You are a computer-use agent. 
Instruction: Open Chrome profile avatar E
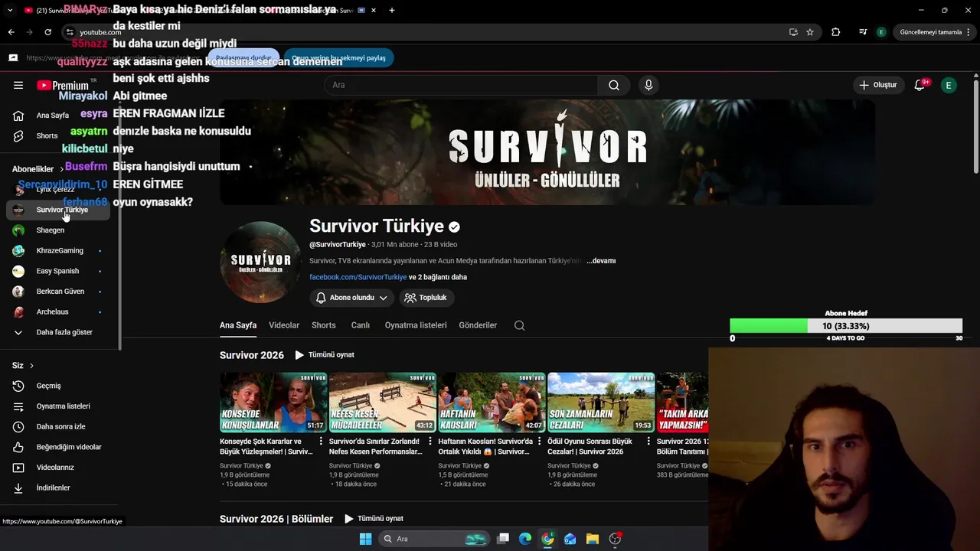881,32
